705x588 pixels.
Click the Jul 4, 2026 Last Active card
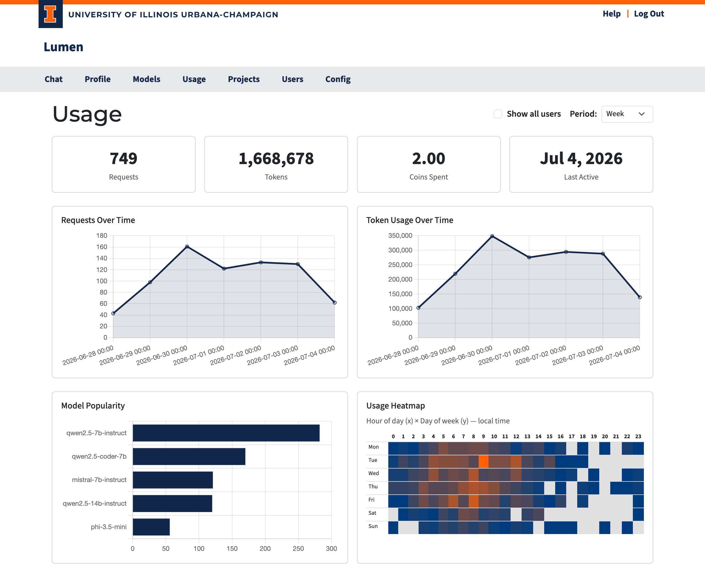pos(581,164)
